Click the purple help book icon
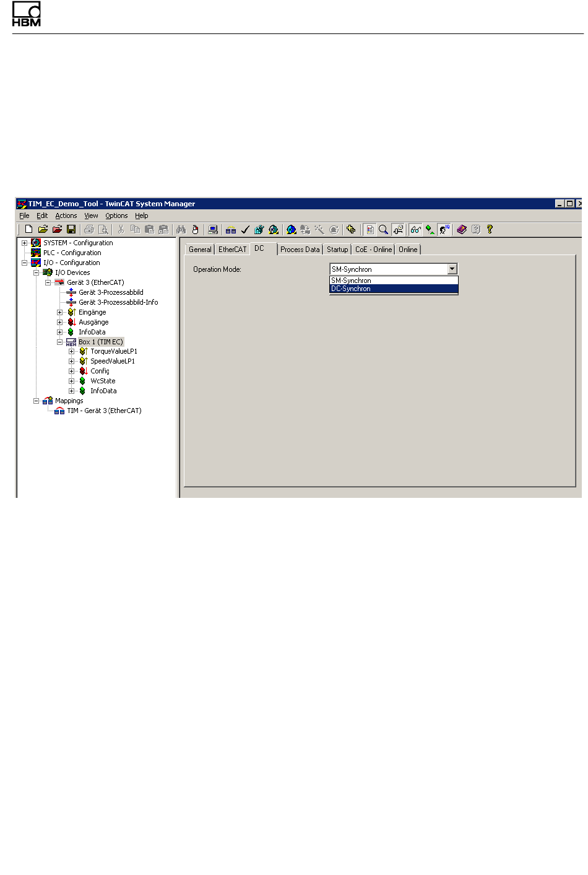Screen dimensions: 588x875 pos(462,230)
